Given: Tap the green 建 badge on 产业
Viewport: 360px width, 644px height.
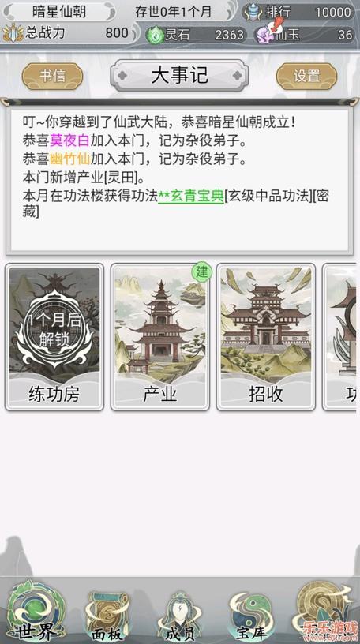Looking at the screenshot, I should [202, 272].
